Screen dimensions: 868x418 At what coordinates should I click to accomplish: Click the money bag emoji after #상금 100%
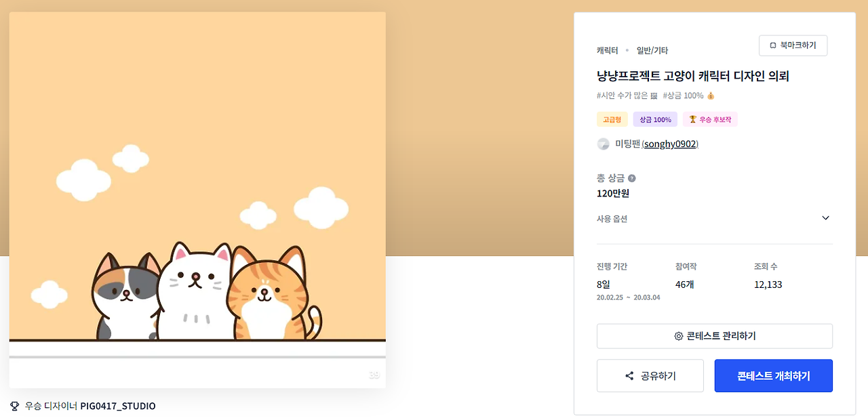pos(711,96)
